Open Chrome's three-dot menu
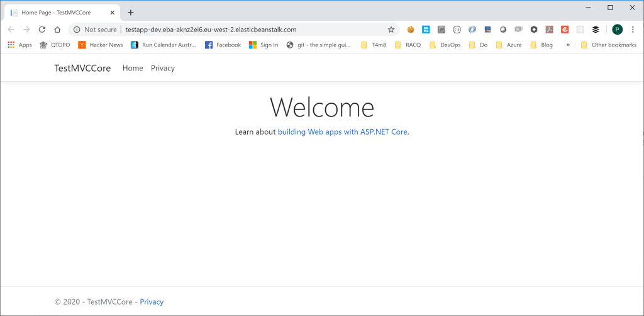 [x=633, y=30]
